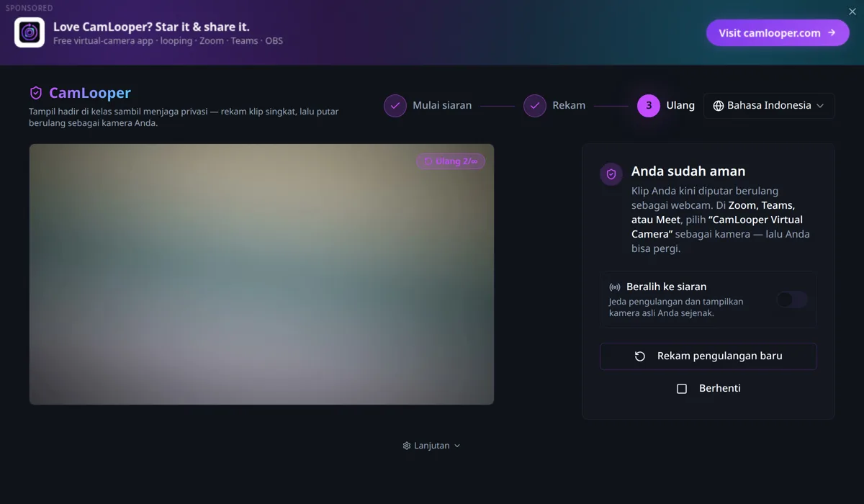Click the square stop icon beside Berhenti
Screen dimensions: 864x504
(x=682, y=389)
